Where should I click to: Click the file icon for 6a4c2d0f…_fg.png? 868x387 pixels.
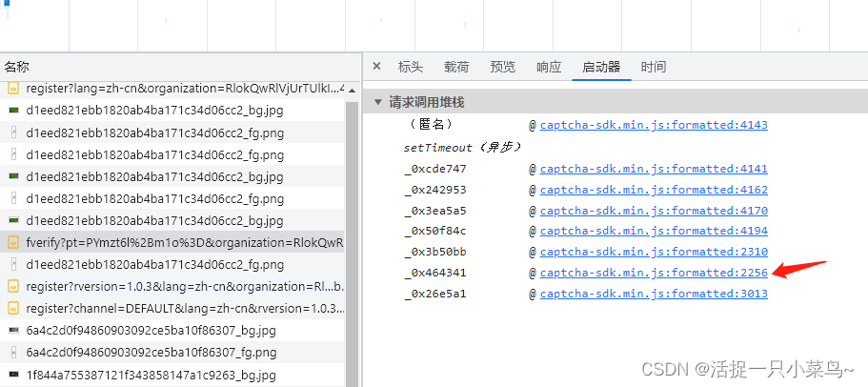[x=14, y=352]
